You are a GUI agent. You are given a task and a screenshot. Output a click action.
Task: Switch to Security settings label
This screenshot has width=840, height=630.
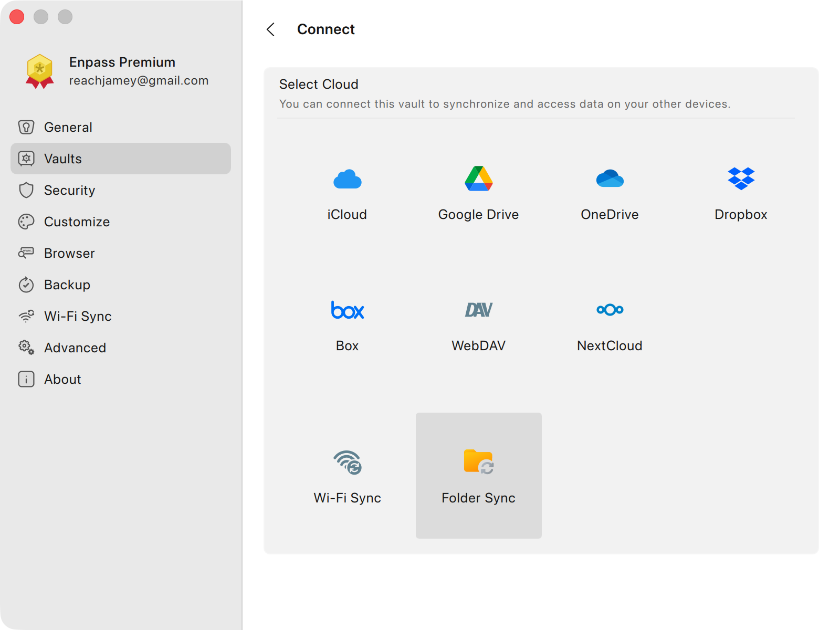[x=70, y=190]
